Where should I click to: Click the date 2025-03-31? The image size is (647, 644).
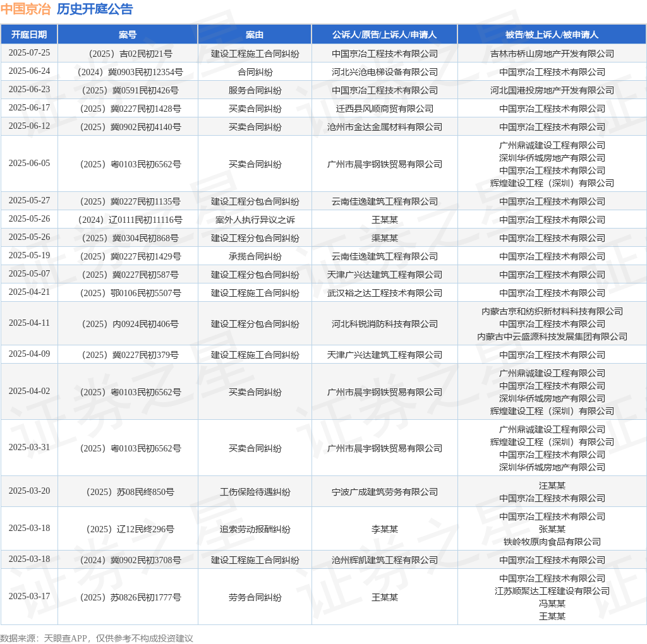pyautogui.click(x=29, y=448)
